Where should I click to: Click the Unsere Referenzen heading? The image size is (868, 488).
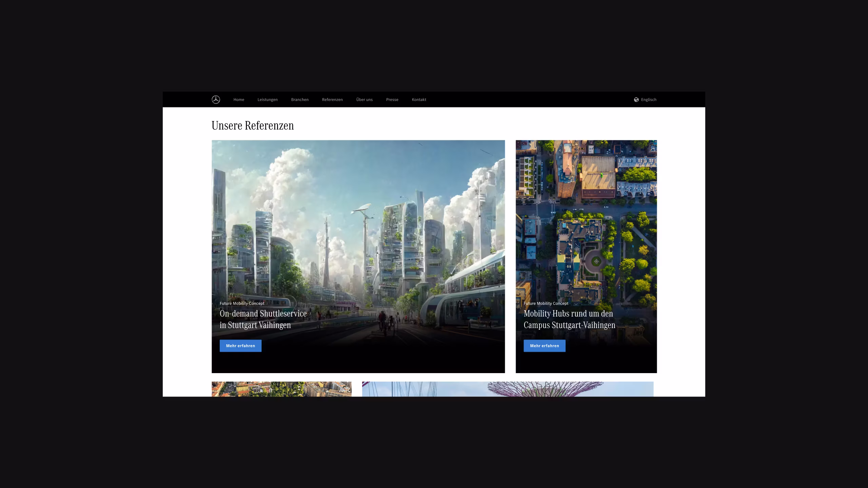253,126
